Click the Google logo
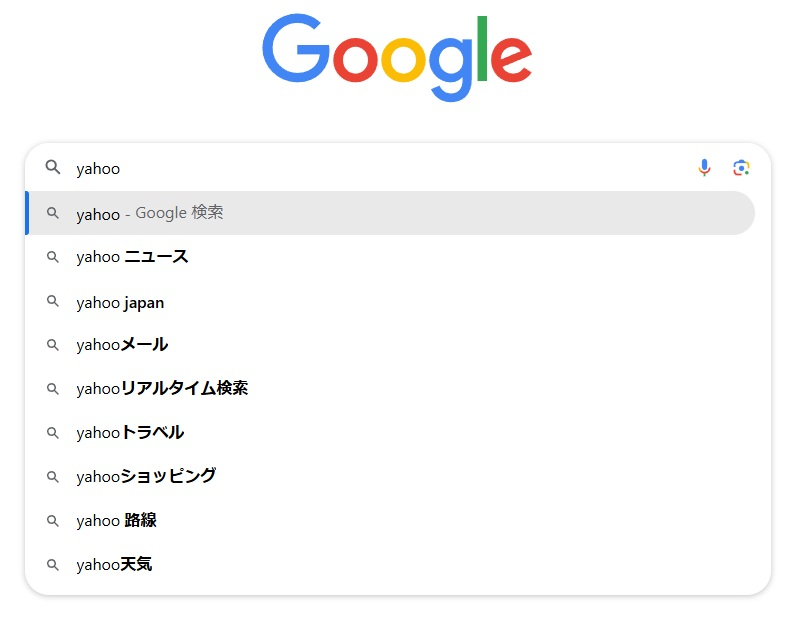Image resolution: width=799 pixels, height=624 pixels. pyautogui.click(x=397, y=55)
